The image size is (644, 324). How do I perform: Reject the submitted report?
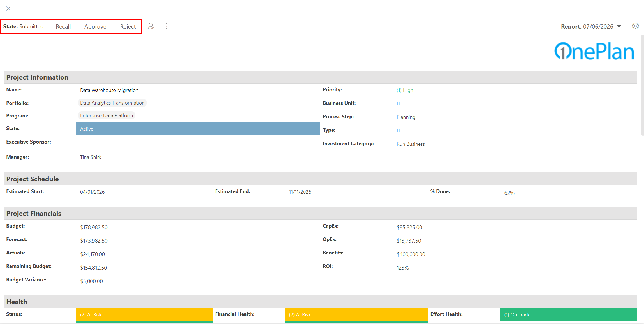pos(128,26)
